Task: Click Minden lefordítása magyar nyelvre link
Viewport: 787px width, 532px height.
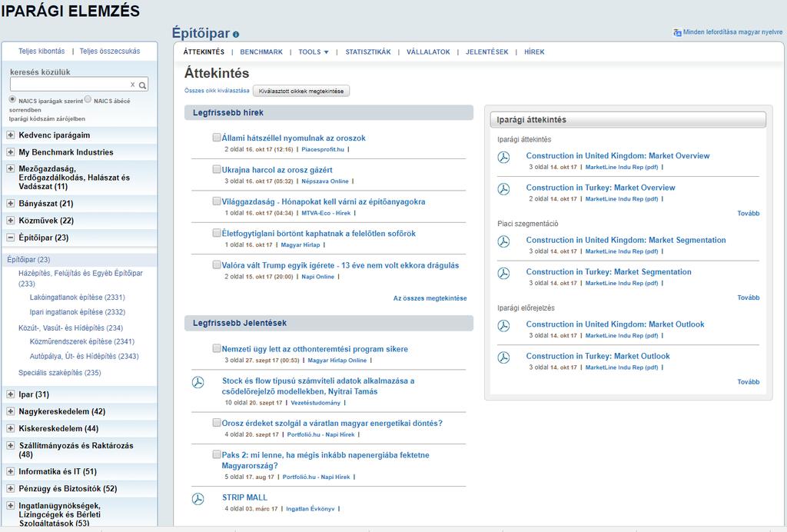Action: tap(732, 32)
